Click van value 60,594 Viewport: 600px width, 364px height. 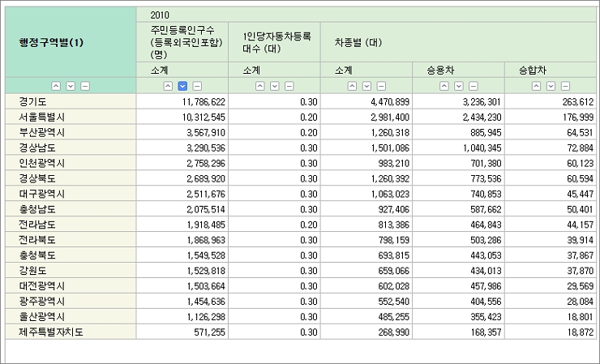(581, 178)
